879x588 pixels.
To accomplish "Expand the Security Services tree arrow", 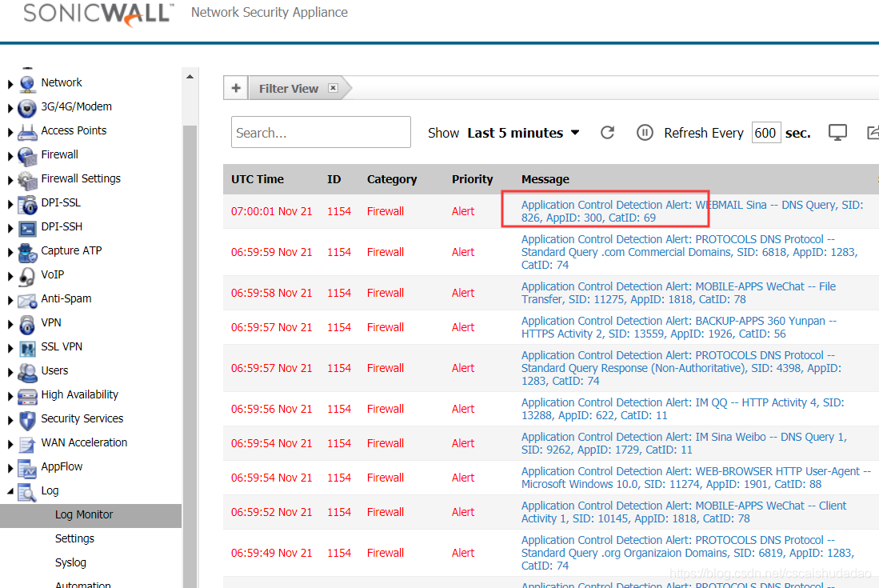I will click(x=10, y=421).
